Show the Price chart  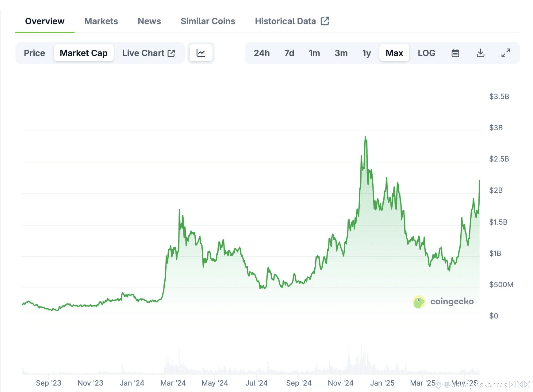[34, 53]
